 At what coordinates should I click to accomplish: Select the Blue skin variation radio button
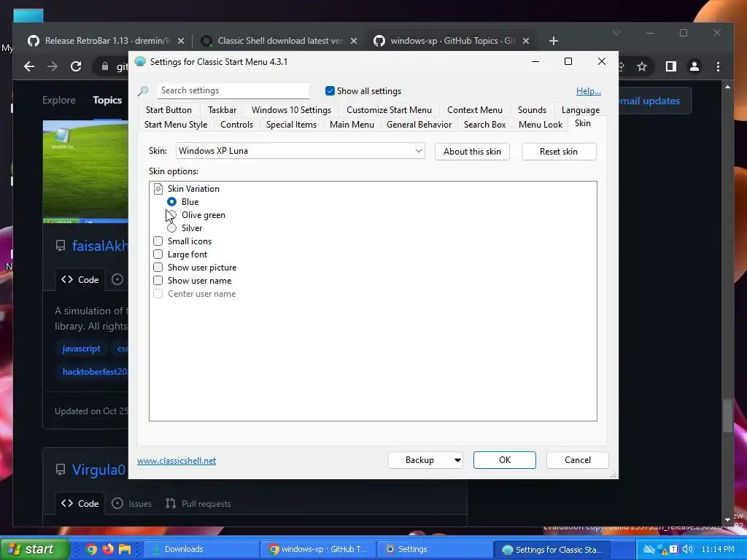pos(171,202)
